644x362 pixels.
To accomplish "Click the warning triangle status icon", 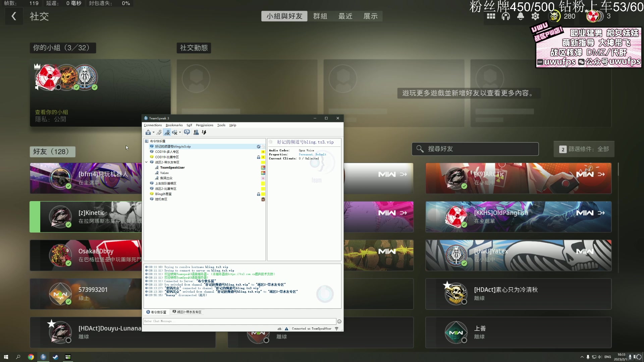I will click(x=286, y=329).
